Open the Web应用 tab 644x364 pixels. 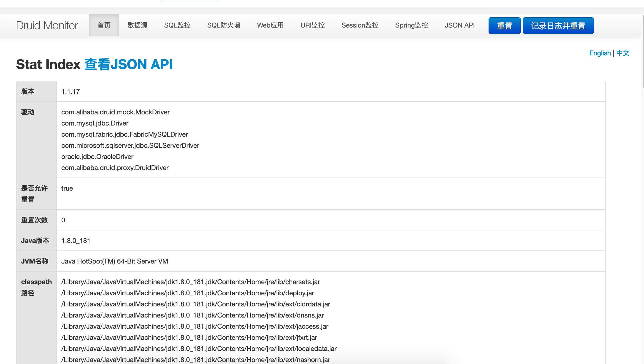(270, 25)
